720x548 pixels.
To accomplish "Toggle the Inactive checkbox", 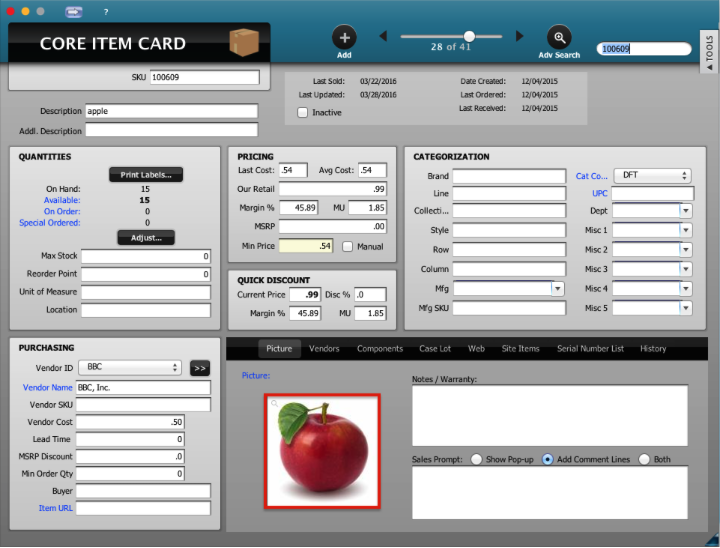I will (303, 113).
